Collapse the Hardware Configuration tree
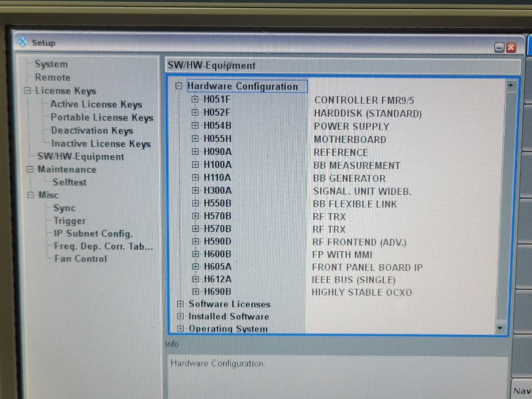 tap(179, 86)
